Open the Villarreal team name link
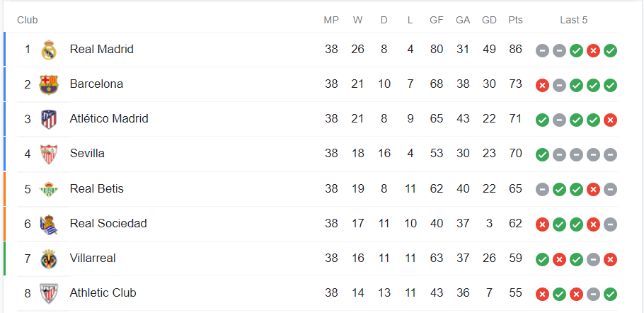The width and height of the screenshot is (644, 313). [x=93, y=258]
